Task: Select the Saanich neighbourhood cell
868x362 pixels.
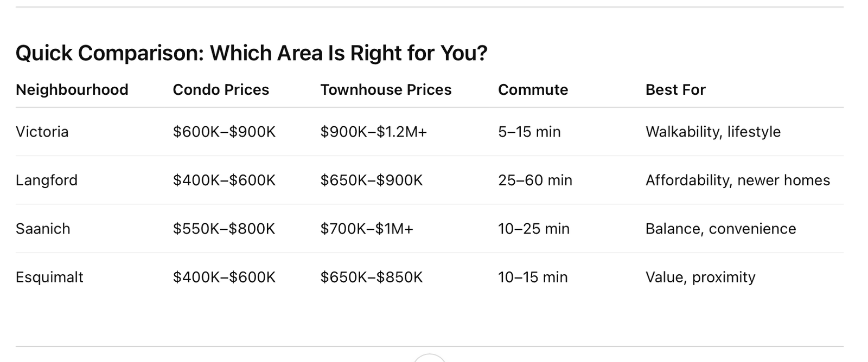Action: pos(43,229)
